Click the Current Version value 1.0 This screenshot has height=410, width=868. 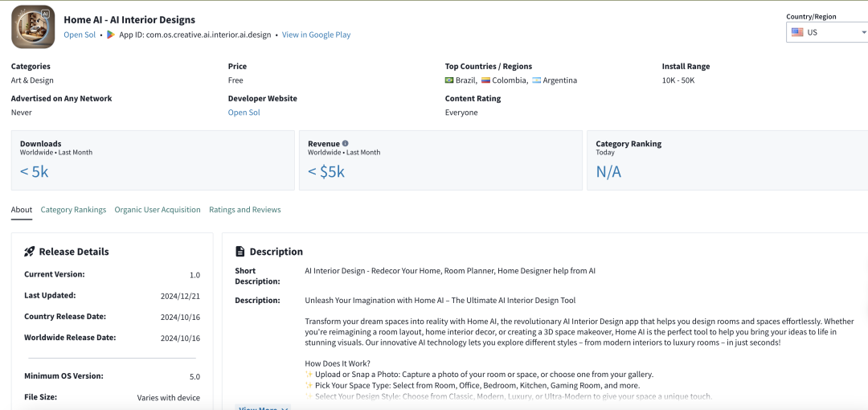pyautogui.click(x=194, y=275)
